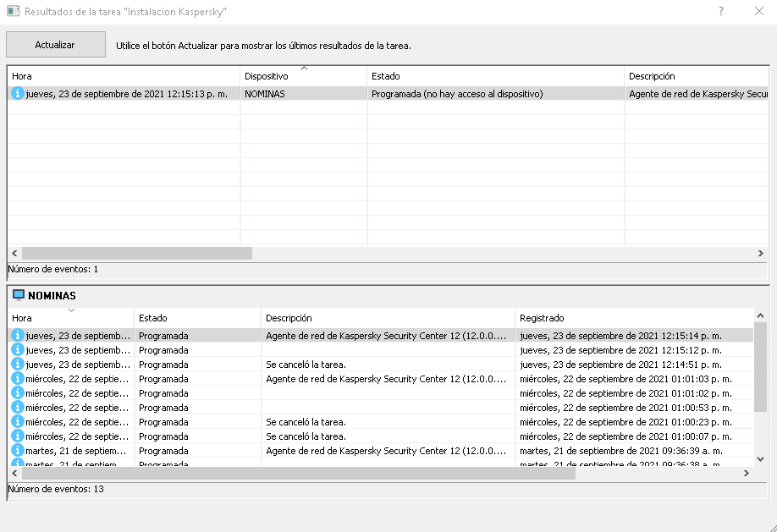Sort upper table by Estado column header

495,76
